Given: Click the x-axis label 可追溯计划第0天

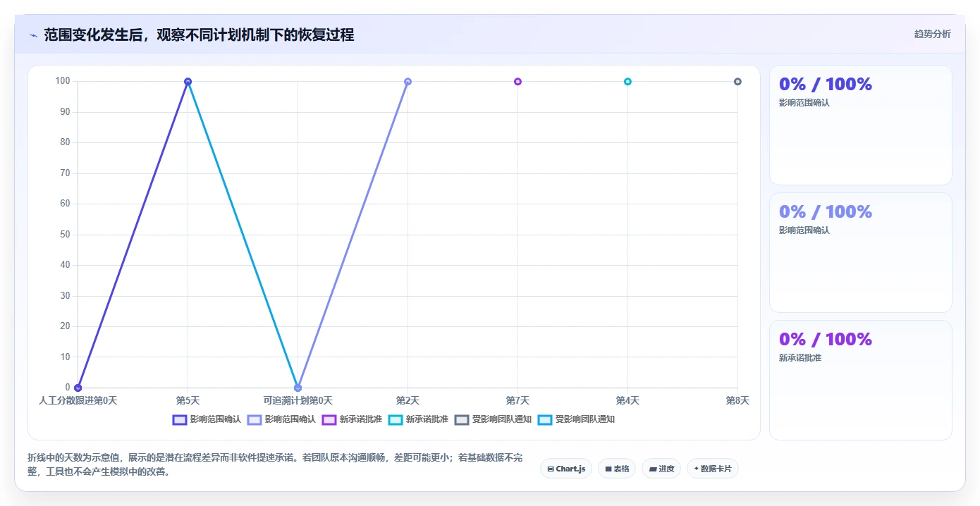Looking at the screenshot, I should point(298,400).
